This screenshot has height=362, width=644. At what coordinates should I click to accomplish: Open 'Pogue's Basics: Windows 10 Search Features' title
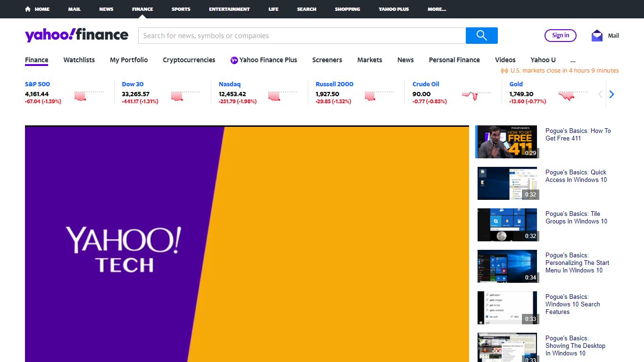coord(573,304)
